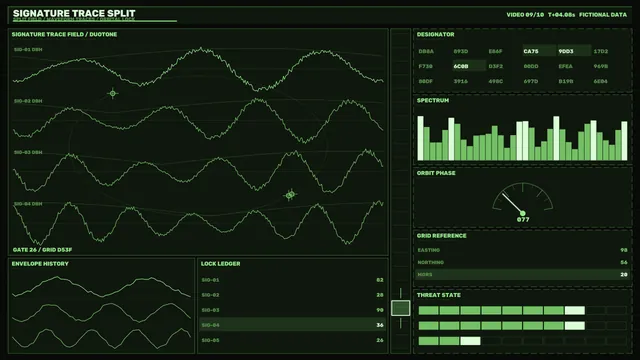Select the highlighted SIG-04 ledger row

(x=292, y=325)
